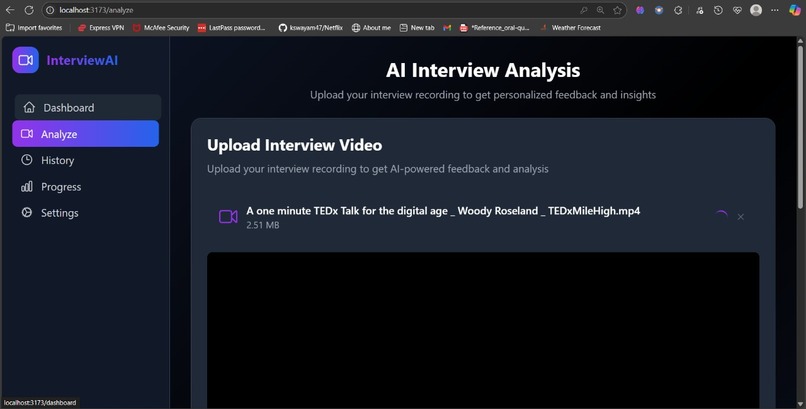Open McAfee Security bookmark
Image resolution: width=806 pixels, height=409 pixels.
161,28
